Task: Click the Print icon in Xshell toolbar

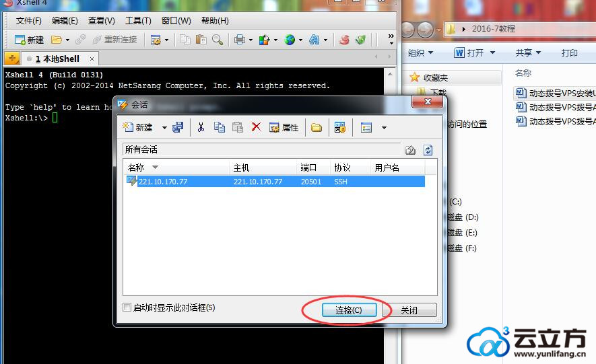Action: pos(240,40)
